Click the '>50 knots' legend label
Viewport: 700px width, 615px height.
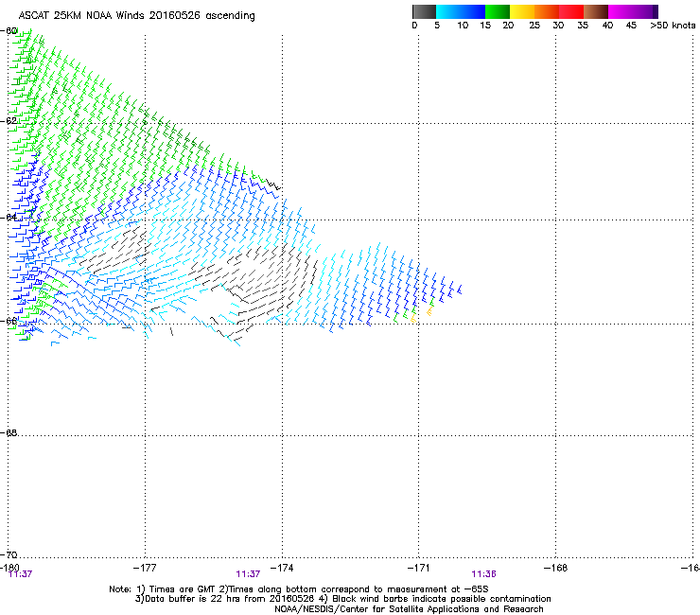(x=673, y=26)
